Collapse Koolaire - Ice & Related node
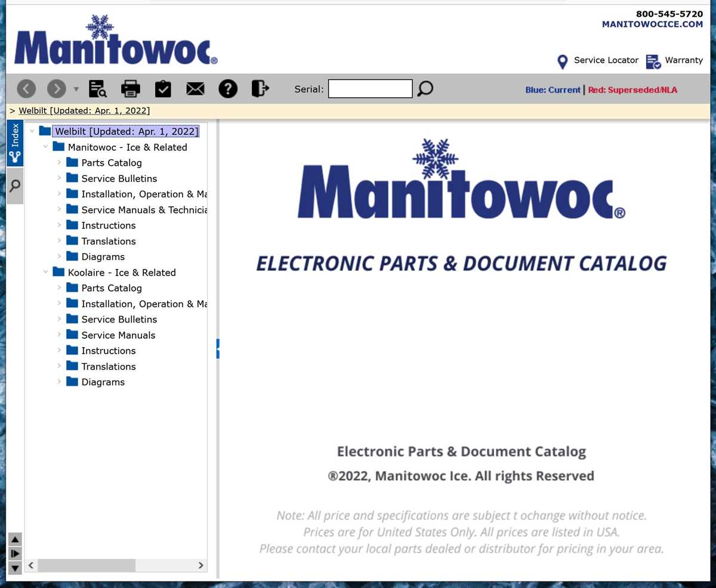Screen dimensions: 716x588 (45, 272)
